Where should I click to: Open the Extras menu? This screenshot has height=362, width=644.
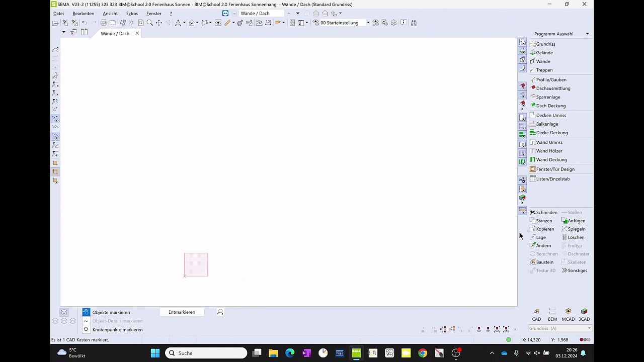point(132,14)
